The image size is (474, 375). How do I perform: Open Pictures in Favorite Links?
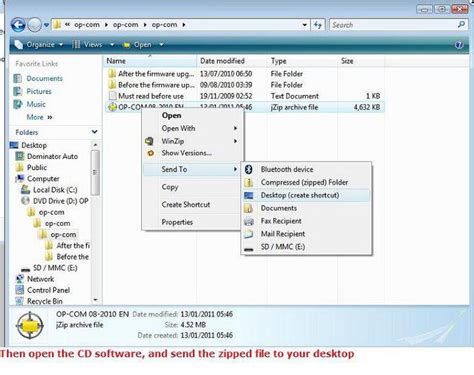coord(32,91)
